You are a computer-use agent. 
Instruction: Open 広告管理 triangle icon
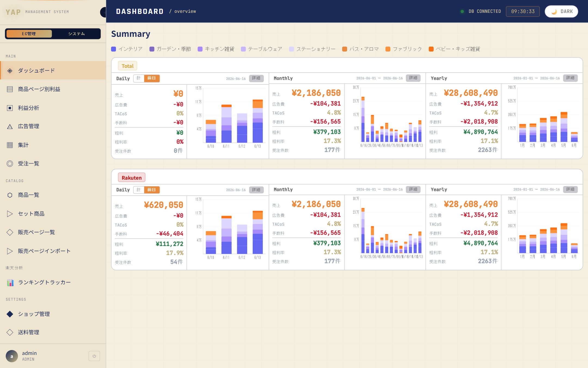tap(10, 126)
